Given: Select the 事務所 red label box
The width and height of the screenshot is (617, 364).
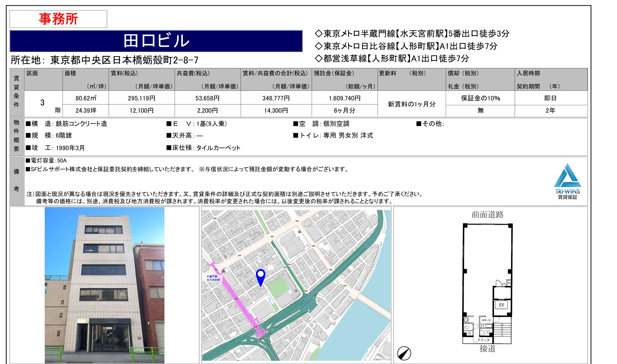Looking at the screenshot, I should point(58,19).
